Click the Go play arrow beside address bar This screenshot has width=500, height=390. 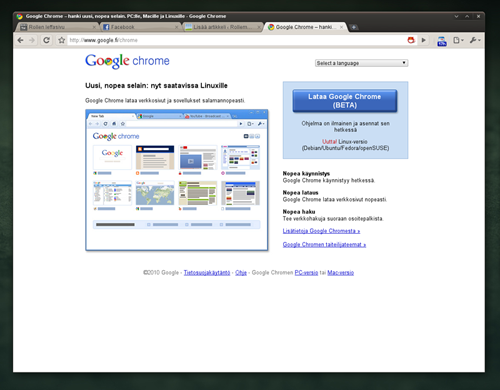(423, 40)
